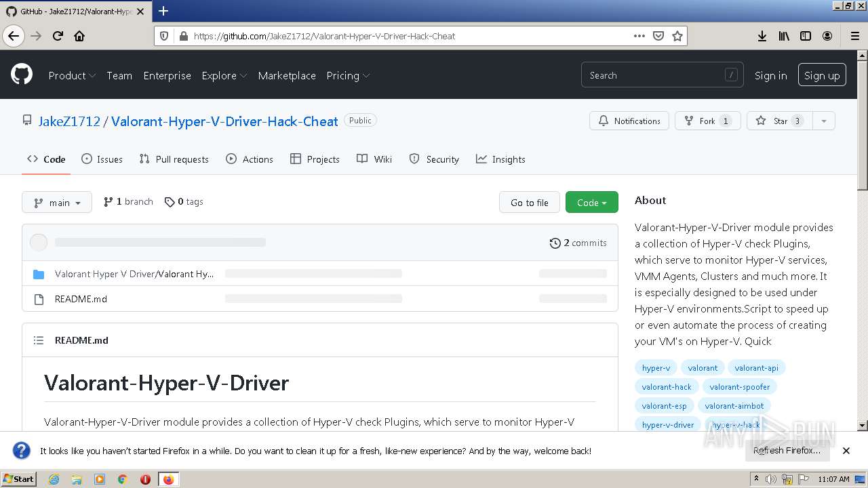This screenshot has height=488, width=868.
Task: Open Valorant-Hyper-V-Driver-Hack-Cheat repository title link
Action: point(224,121)
